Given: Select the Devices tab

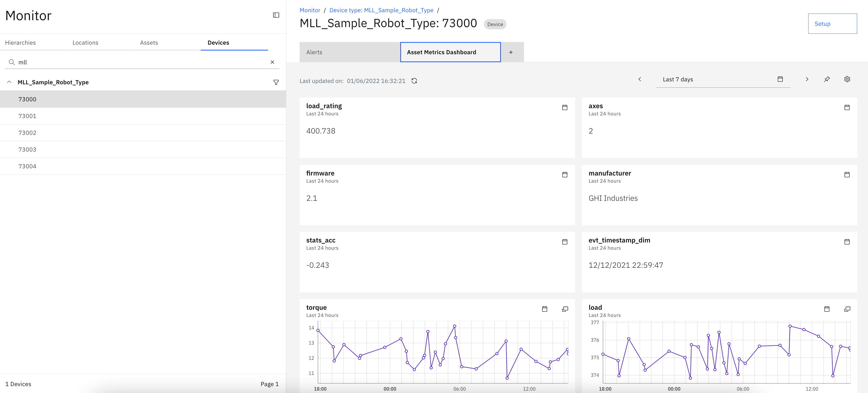Looking at the screenshot, I should pos(234,43).
